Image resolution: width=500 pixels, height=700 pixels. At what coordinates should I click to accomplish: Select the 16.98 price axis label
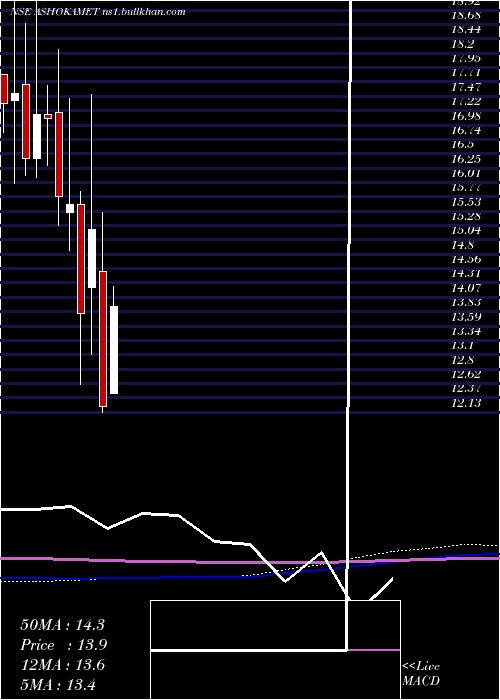coord(466,116)
